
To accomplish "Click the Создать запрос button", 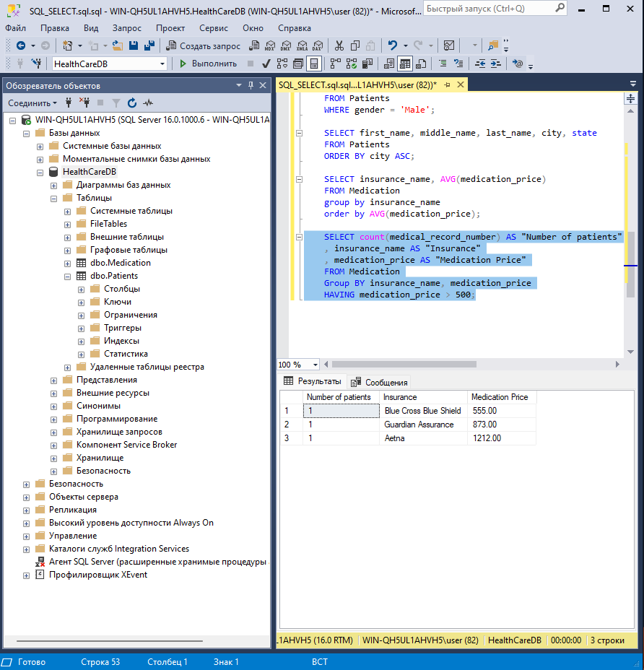I will pos(204,45).
